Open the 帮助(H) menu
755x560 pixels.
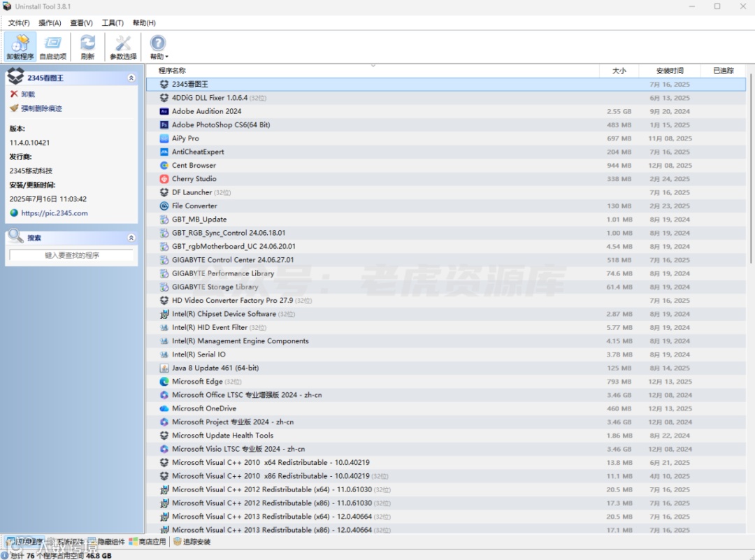[x=144, y=22]
